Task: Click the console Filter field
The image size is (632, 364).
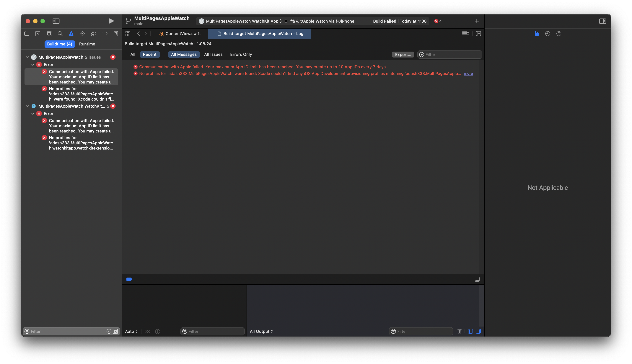Action: [x=421, y=331]
